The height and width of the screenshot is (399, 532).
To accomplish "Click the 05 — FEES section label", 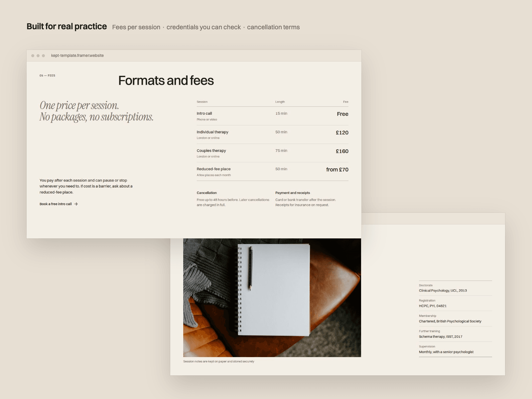I will coord(47,75).
